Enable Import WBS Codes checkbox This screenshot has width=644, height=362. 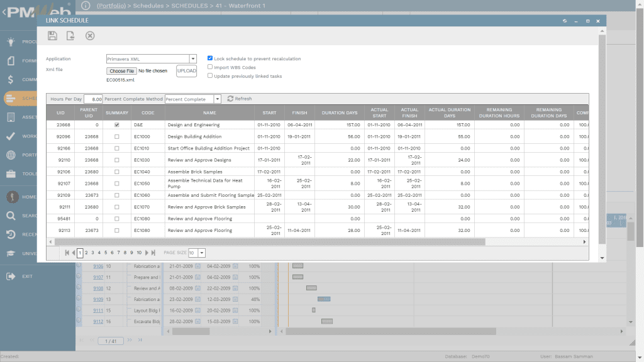click(x=210, y=67)
